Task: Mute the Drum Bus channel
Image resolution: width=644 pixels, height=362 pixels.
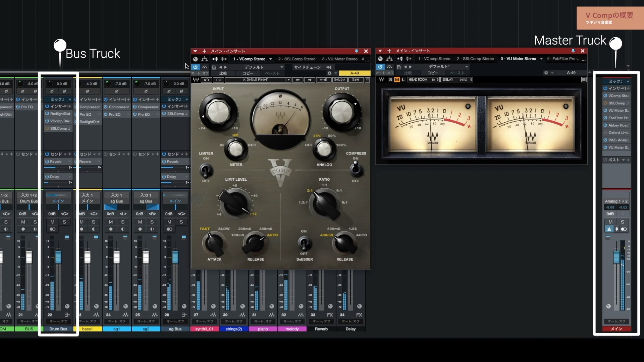Action: (x=52, y=222)
